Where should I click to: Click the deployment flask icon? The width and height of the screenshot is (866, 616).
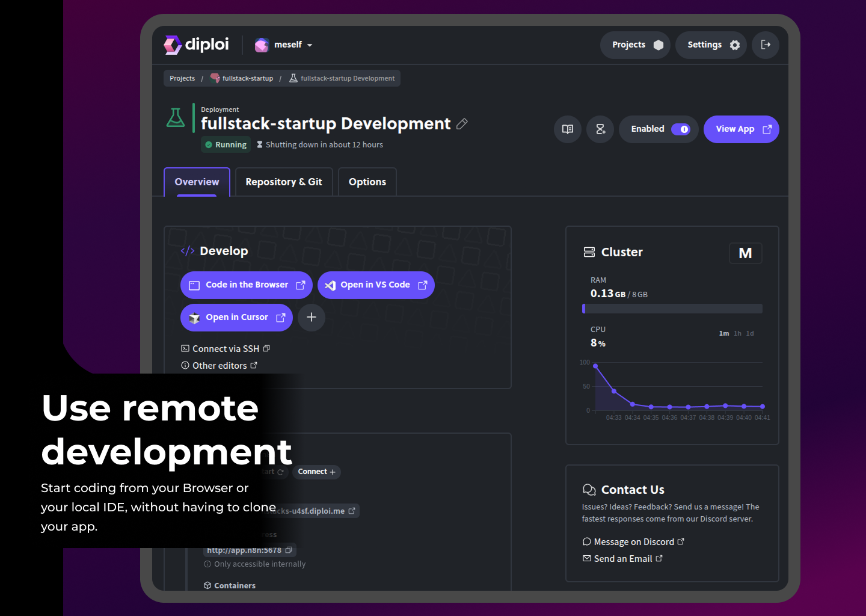pyautogui.click(x=176, y=117)
